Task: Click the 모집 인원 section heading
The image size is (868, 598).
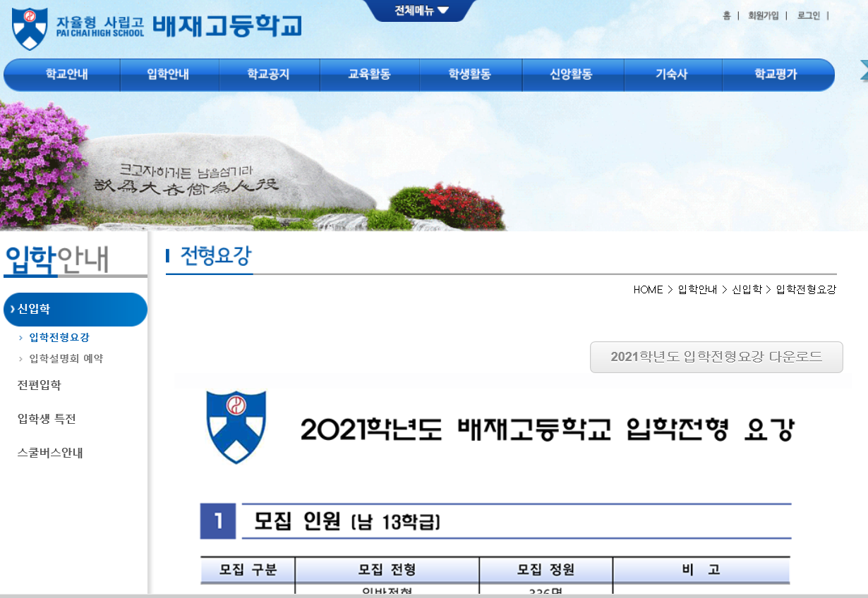Action: click(347, 522)
